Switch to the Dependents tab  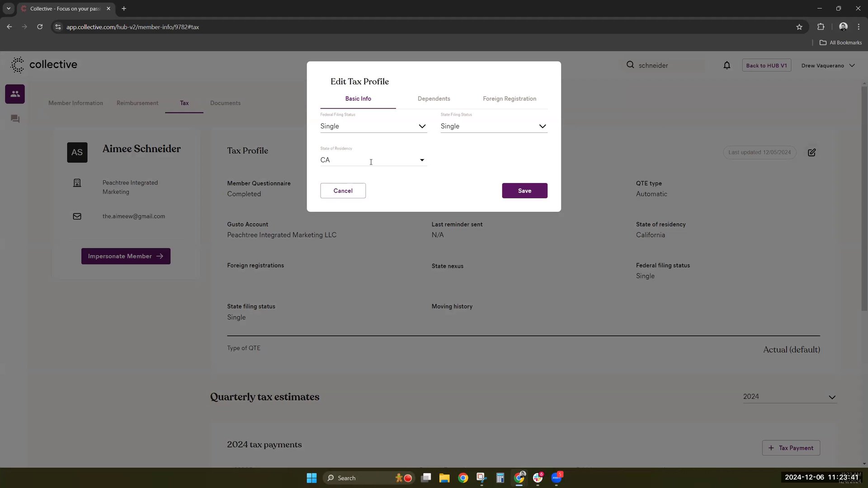434,99
